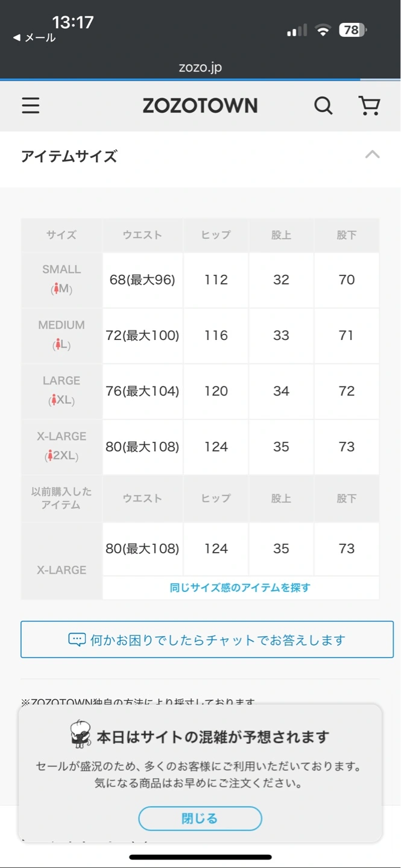Collapse the アイテムサイズ section
This screenshot has height=868, width=401.
(x=372, y=155)
